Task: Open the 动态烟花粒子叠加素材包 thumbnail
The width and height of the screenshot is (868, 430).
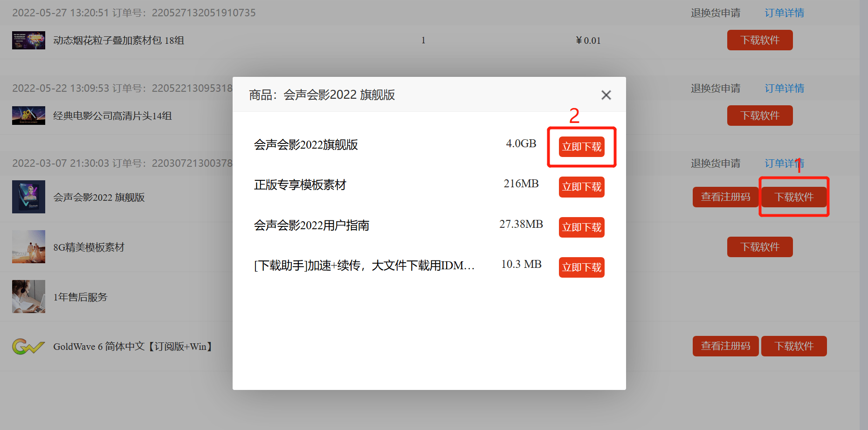Action: tap(28, 40)
